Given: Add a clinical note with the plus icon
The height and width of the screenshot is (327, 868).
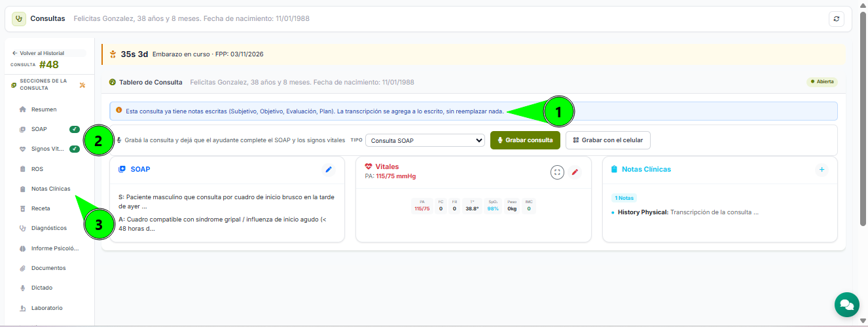Looking at the screenshot, I should coord(822,169).
